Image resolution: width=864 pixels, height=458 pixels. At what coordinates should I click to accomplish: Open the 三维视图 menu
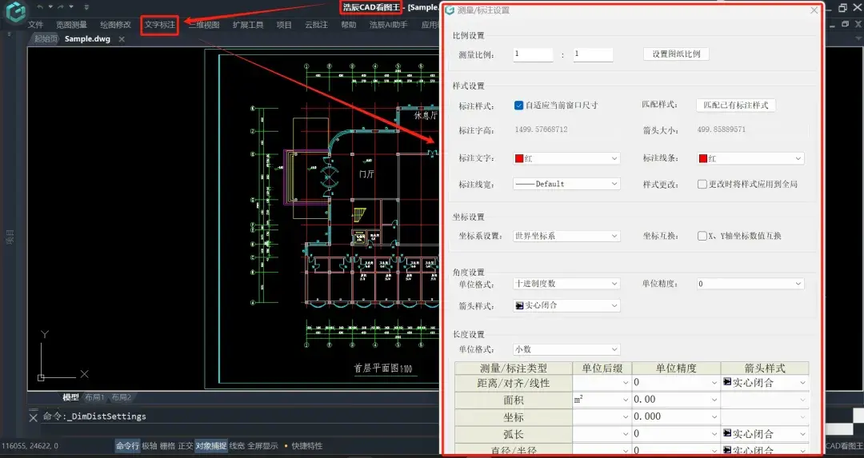[x=204, y=25]
